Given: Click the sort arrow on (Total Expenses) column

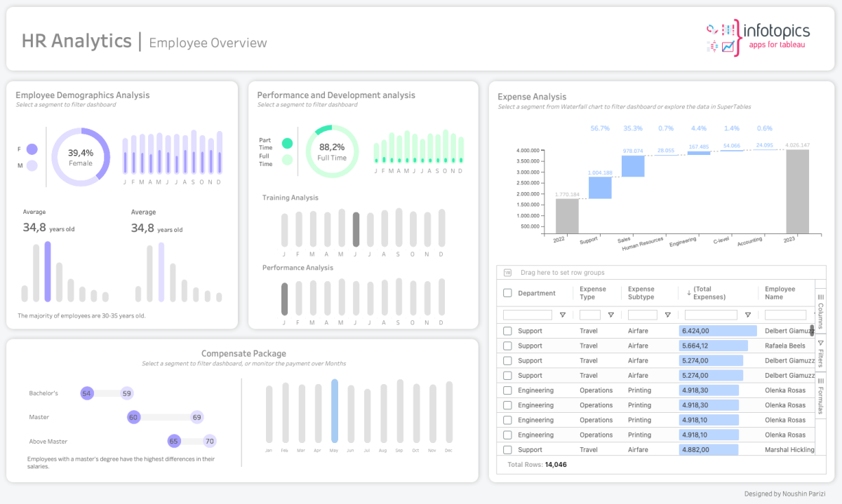Looking at the screenshot, I should 688,292.
